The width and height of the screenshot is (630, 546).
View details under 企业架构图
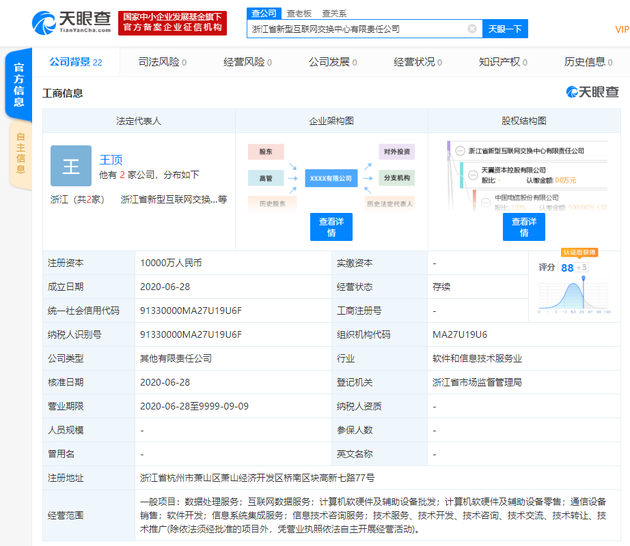point(331,227)
